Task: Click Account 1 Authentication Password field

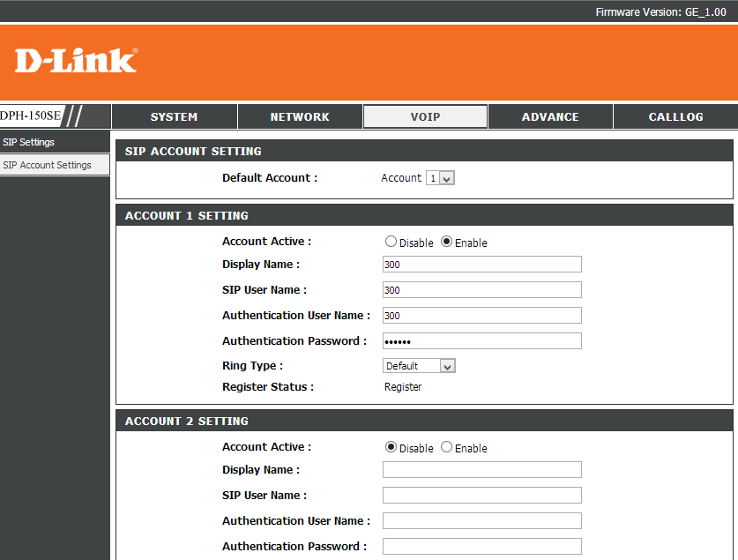Action: point(482,341)
